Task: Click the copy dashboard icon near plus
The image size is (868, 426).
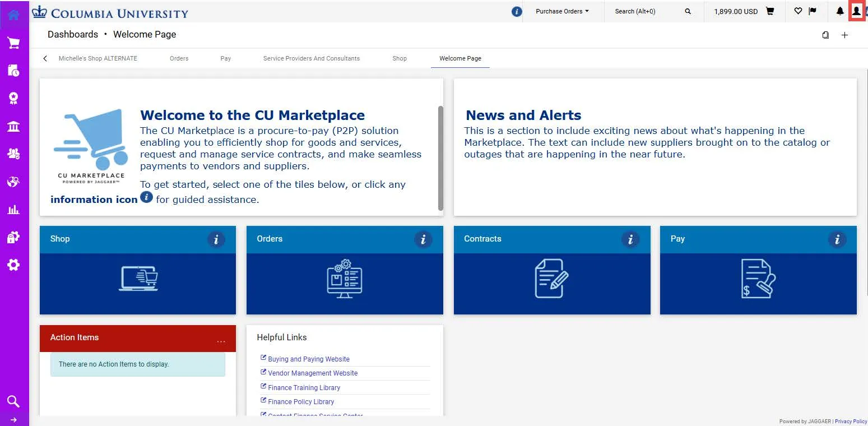Action: click(825, 35)
